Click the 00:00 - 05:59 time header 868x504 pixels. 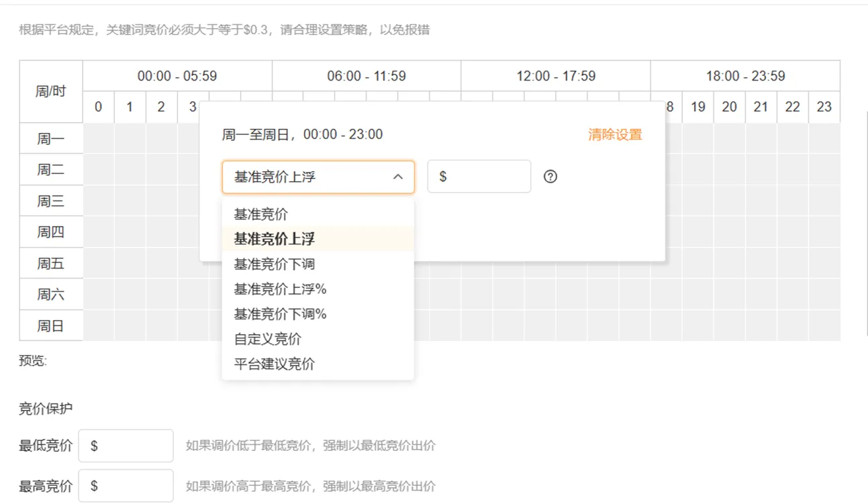point(177,76)
